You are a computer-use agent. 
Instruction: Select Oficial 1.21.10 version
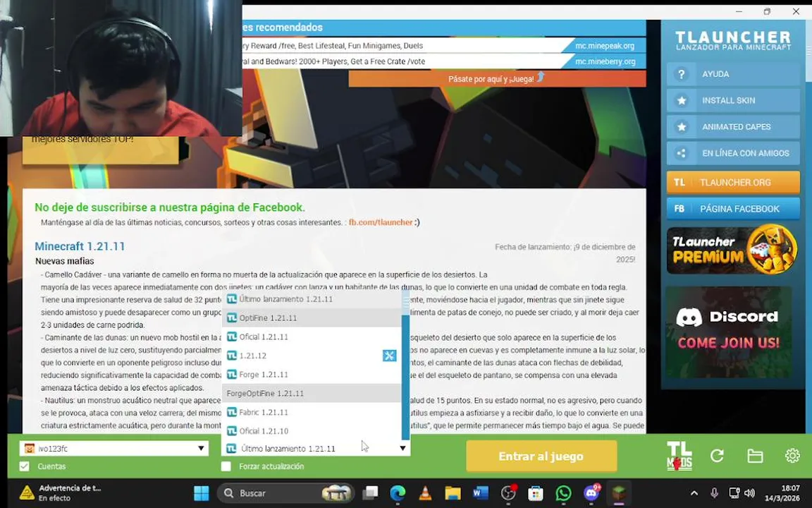(312, 431)
